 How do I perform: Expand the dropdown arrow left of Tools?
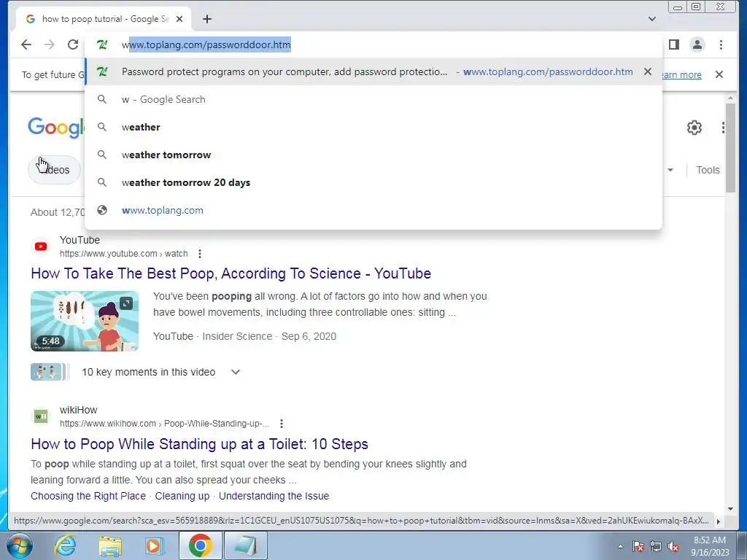(670, 170)
